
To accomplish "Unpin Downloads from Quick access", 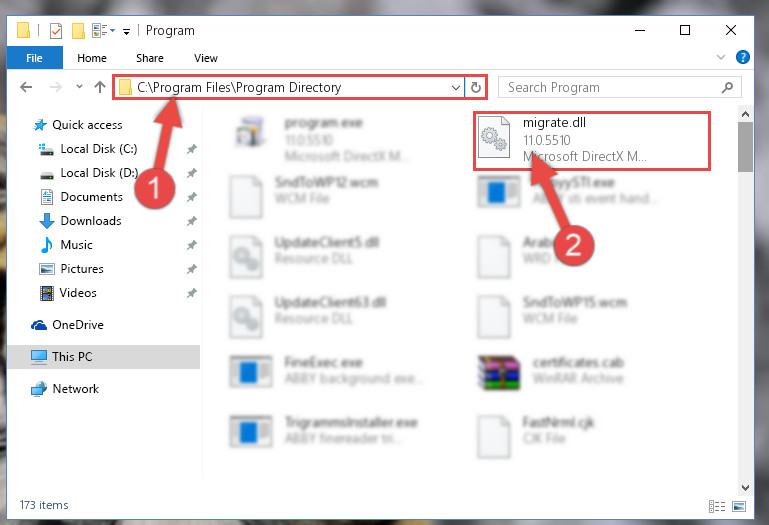I will (x=192, y=221).
